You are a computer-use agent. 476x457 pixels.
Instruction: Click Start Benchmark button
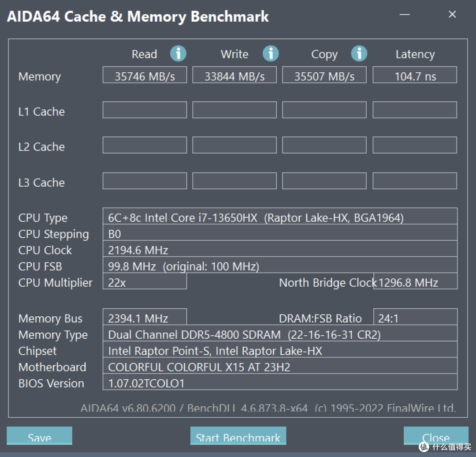pyautogui.click(x=238, y=436)
